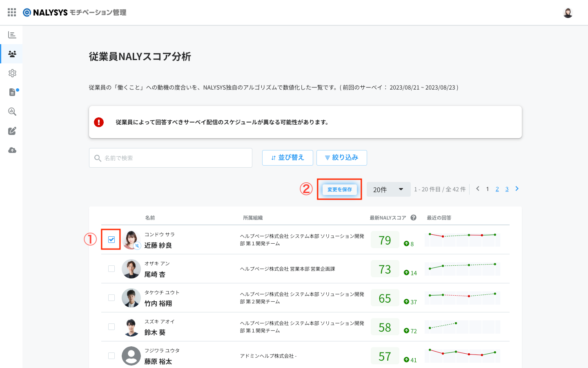Open the 絞り込み filter options
This screenshot has height=368, width=588.
(x=341, y=157)
